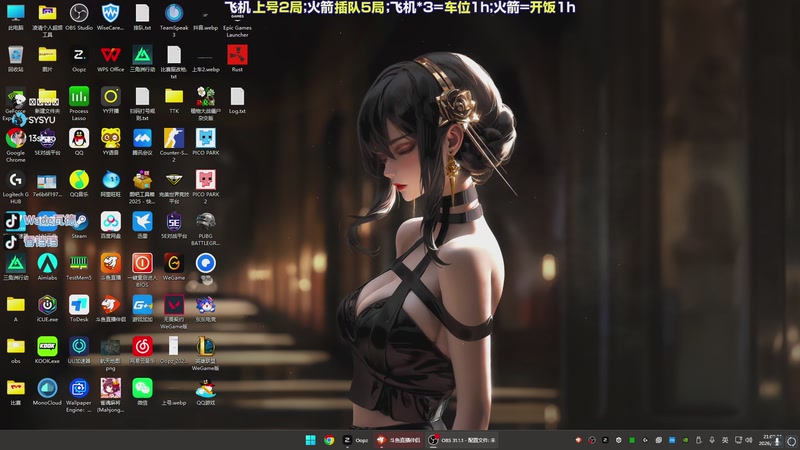Viewport: 800px width, 450px height.
Task: Open the Recycle Bin (回收站) desktop icon
Action: click(15, 58)
